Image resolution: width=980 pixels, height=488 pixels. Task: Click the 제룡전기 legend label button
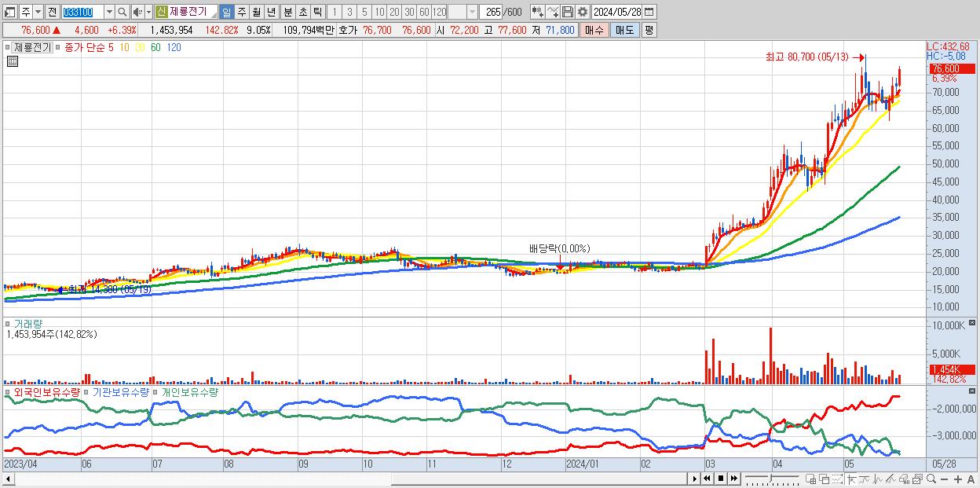pyautogui.click(x=32, y=47)
